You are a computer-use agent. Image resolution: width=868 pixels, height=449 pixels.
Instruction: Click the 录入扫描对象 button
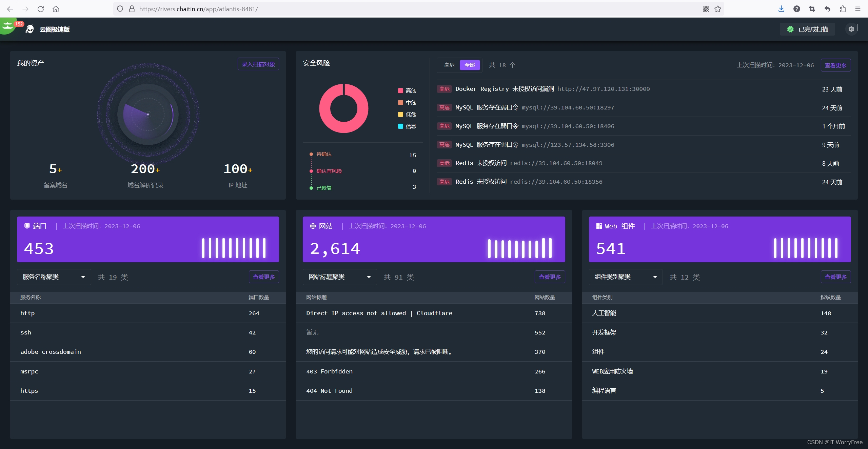click(258, 64)
